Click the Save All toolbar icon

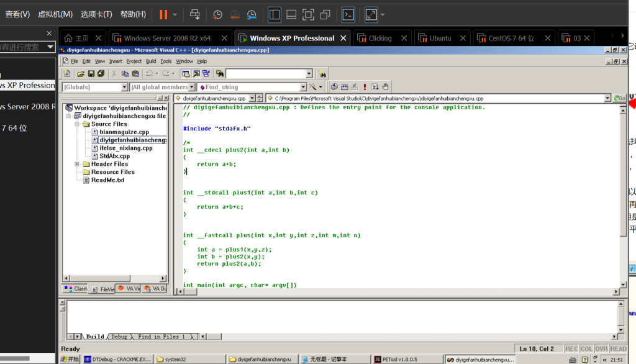click(101, 74)
